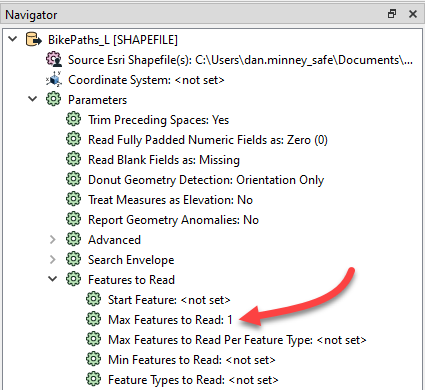Undock the Navigator panel with float icon
The width and height of the screenshot is (425, 390).
[392, 14]
